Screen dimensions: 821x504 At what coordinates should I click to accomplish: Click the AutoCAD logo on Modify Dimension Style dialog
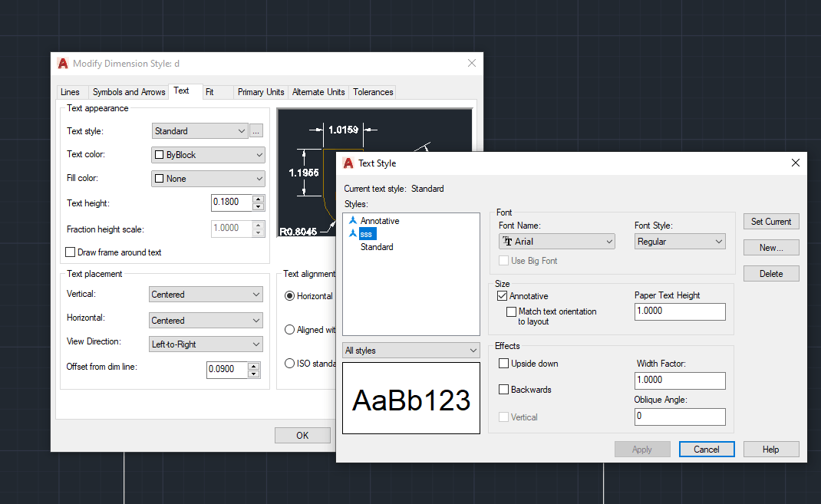click(x=62, y=64)
